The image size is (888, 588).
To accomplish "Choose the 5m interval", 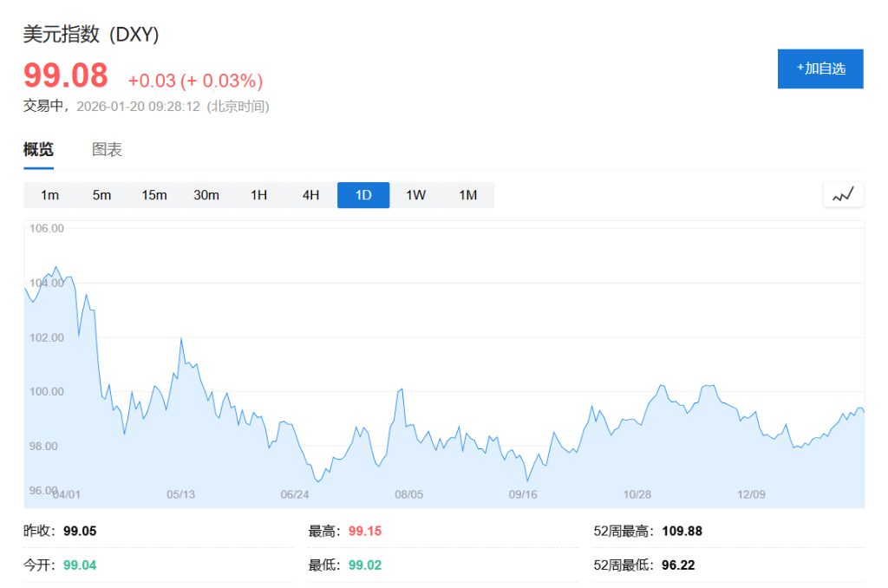I will coord(101,194).
